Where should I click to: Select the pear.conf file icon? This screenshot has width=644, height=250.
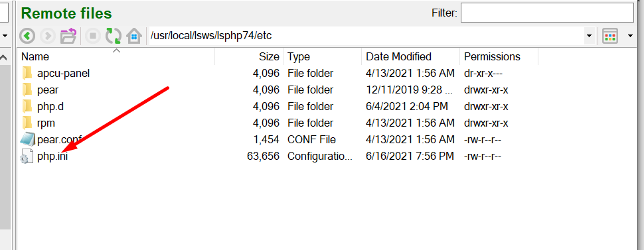click(27, 139)
